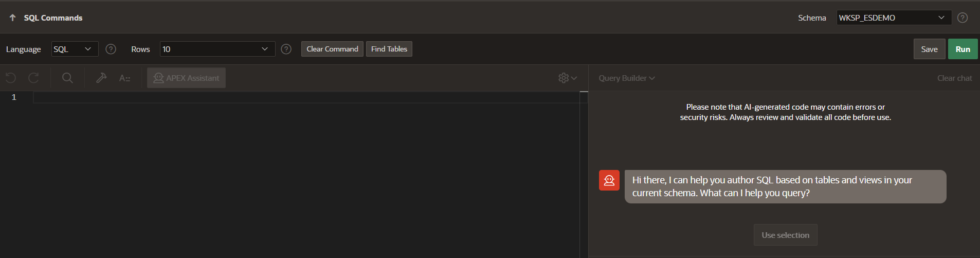The width and height of the screenshot is (980, 258).
Task: Open the find magnifier in editor toolbar
Action: point(67,78)
